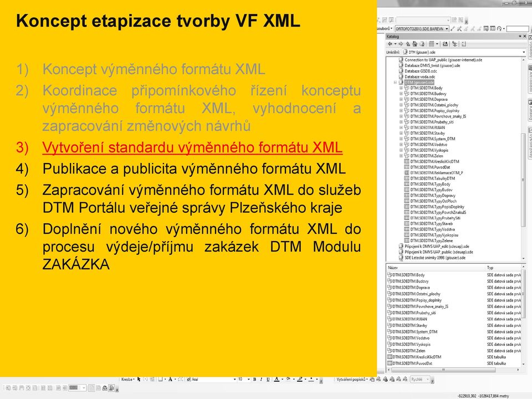Open the font size 10 dropdown

coord(249,379)
